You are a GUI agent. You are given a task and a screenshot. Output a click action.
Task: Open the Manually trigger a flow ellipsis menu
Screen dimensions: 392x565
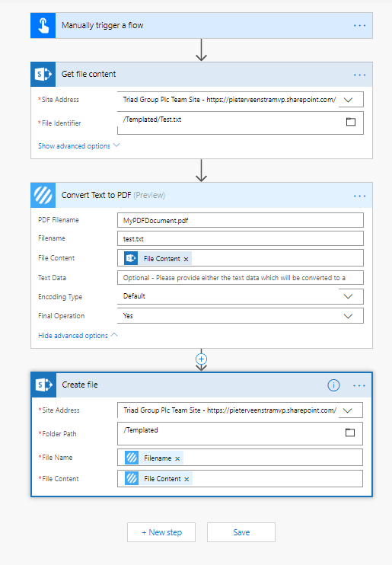[x=359, y=26]
